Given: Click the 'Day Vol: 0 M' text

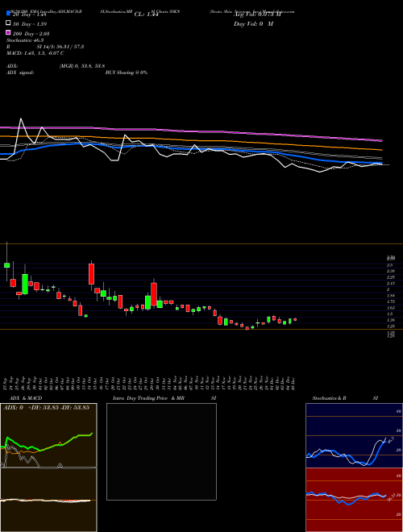Looking at the screenshot, I should point(253,24).
